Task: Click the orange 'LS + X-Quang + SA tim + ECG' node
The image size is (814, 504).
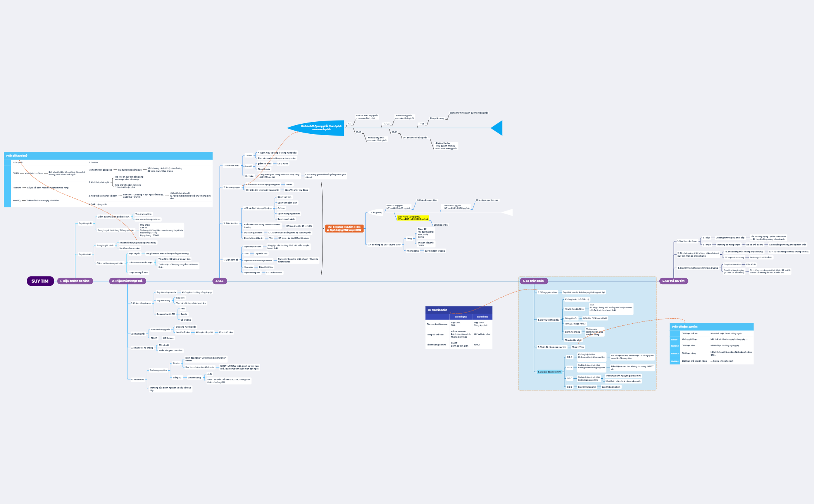Action: tap(345, 229)
